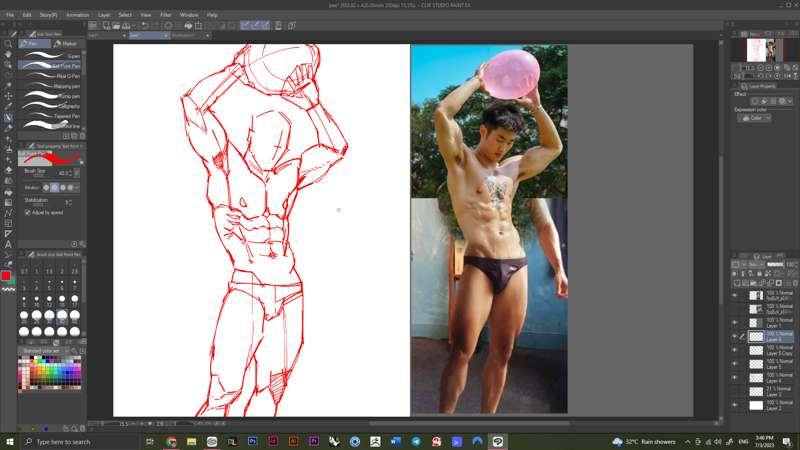This screenshot has height=450, width=800.
Task: Toggle the Adjust by speed checkbox
Action: (28, 213)
